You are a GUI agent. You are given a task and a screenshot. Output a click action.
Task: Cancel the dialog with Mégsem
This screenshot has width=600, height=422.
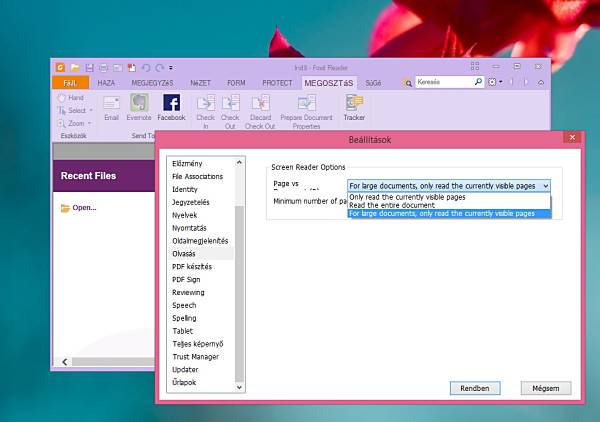pyautogui.click(x=546, y=387)
